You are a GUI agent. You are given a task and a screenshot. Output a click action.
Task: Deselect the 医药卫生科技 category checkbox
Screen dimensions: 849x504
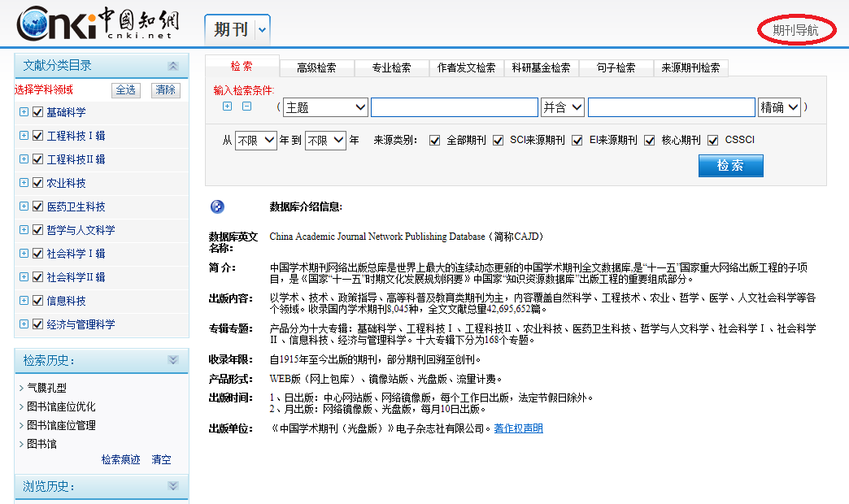click(37, 206)
